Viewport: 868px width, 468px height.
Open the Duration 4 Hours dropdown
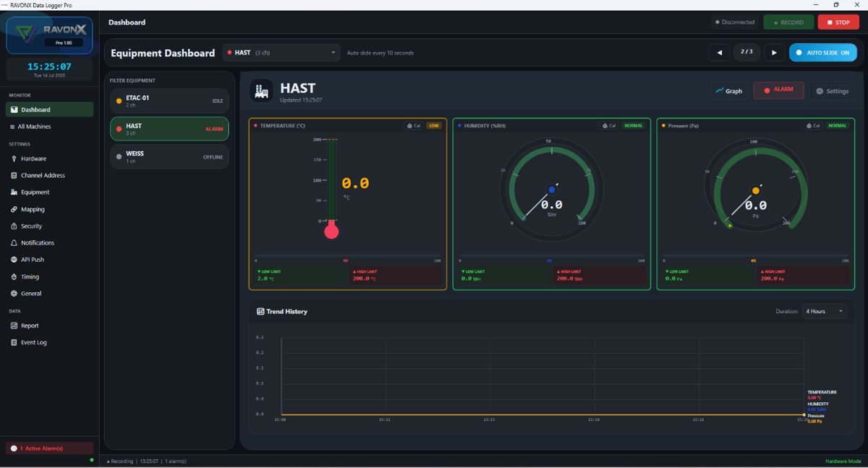(x=825, y=312)
